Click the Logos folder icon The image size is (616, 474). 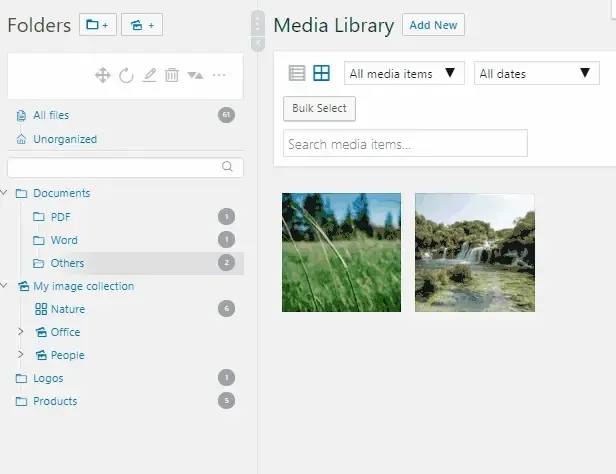[21, 378]
